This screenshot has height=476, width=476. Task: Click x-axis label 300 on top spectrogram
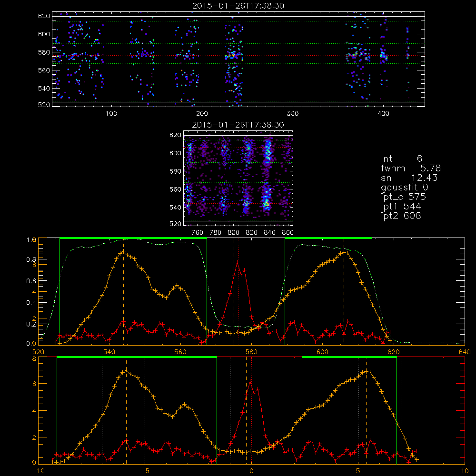(292, 114)
